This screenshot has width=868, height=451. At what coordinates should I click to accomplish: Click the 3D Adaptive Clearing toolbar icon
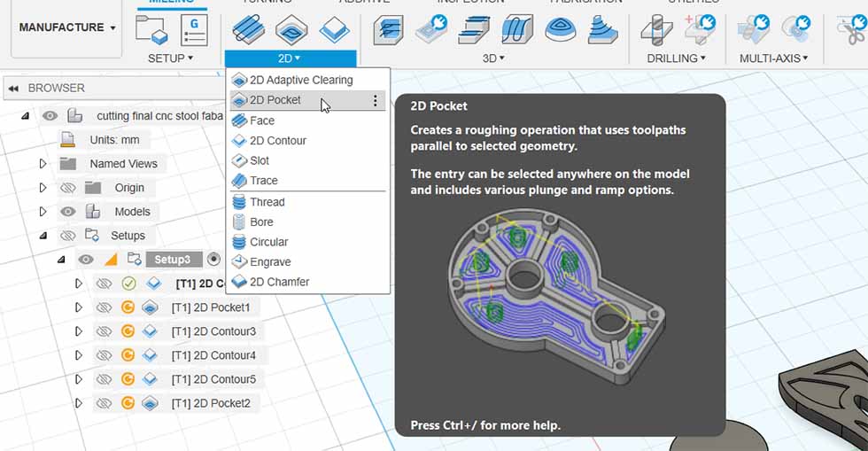(x=388, y=29)
